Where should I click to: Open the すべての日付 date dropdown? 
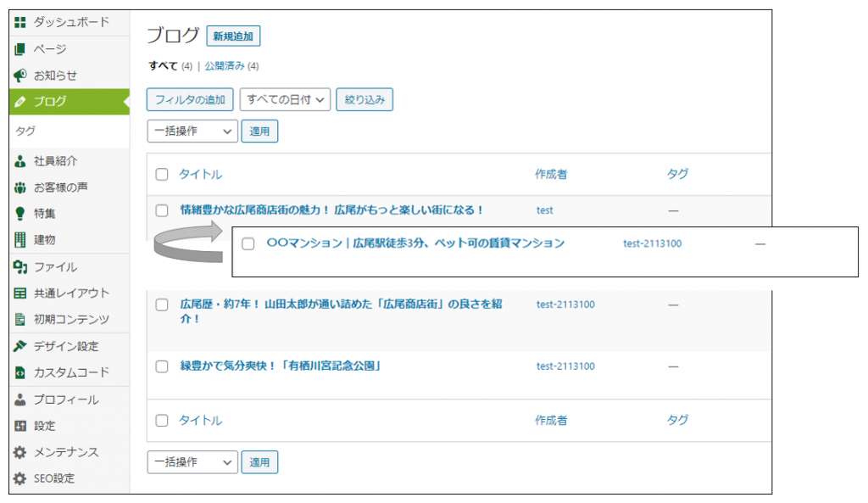pos(285,100)
